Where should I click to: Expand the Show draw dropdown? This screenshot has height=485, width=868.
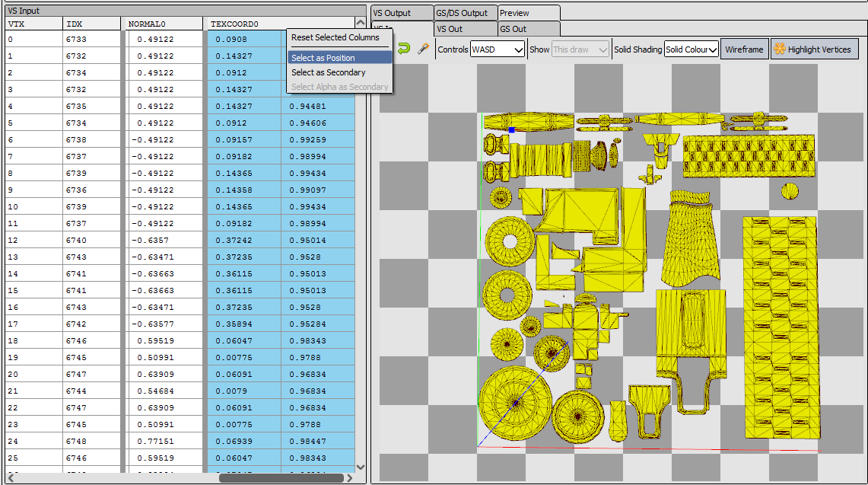580,49
